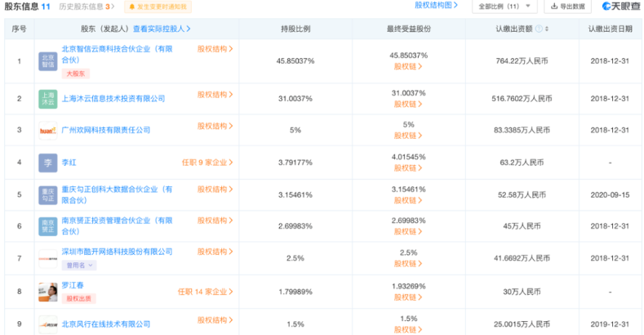The image size is (644, 335).
Task: Click the 上海沐云 green logo
Action: click(x=48, y=98)
